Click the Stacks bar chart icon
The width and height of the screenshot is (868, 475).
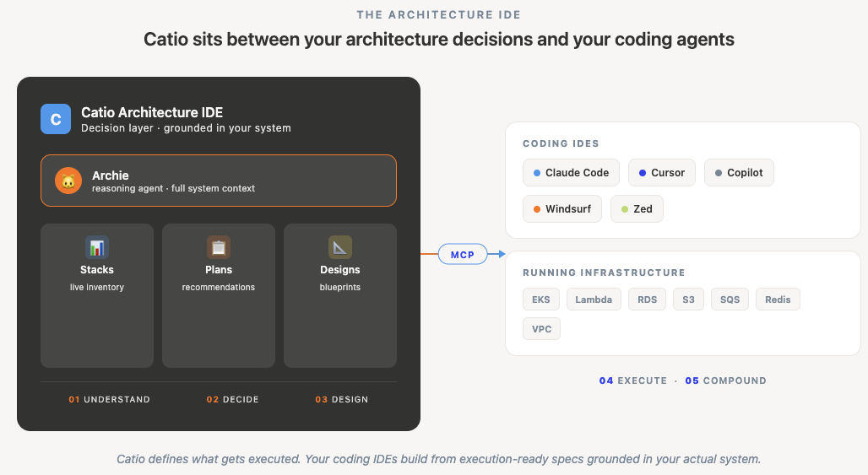pos(97,247)
